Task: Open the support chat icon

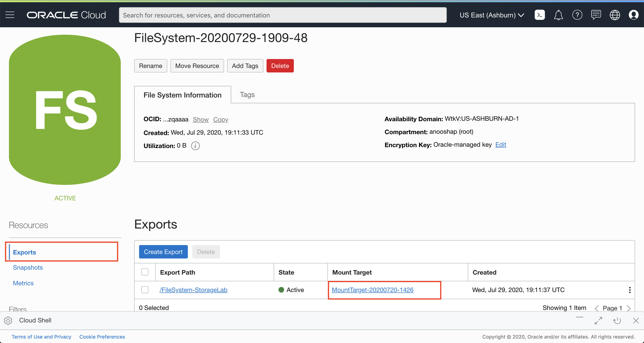Action: pos(596,15)
